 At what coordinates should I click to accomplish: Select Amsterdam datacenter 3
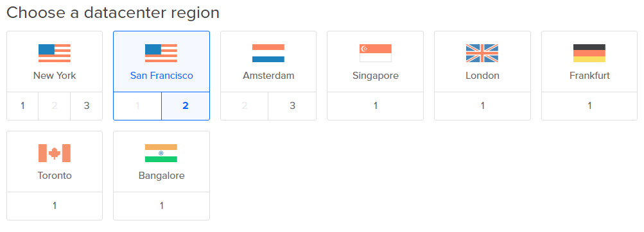292,106
